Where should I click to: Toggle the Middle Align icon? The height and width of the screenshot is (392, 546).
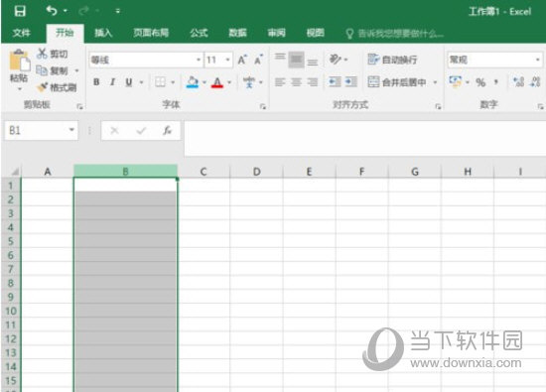pos(297,60)
